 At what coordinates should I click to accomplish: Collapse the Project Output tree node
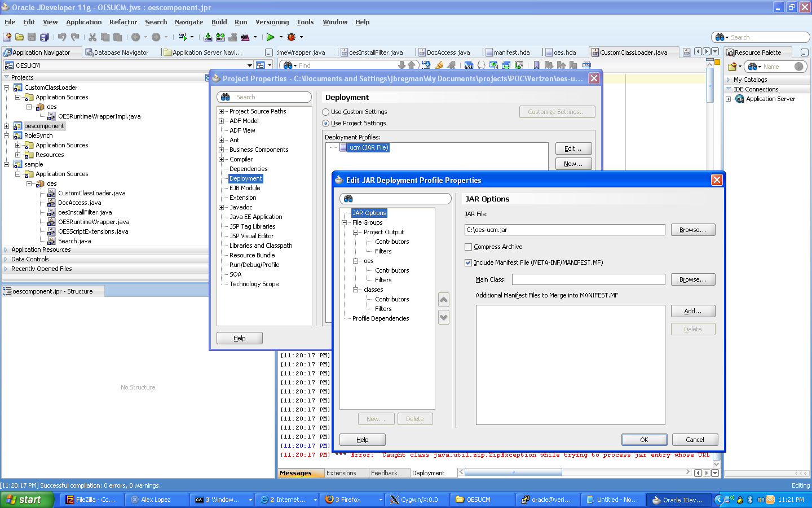[x=356, y=233]
